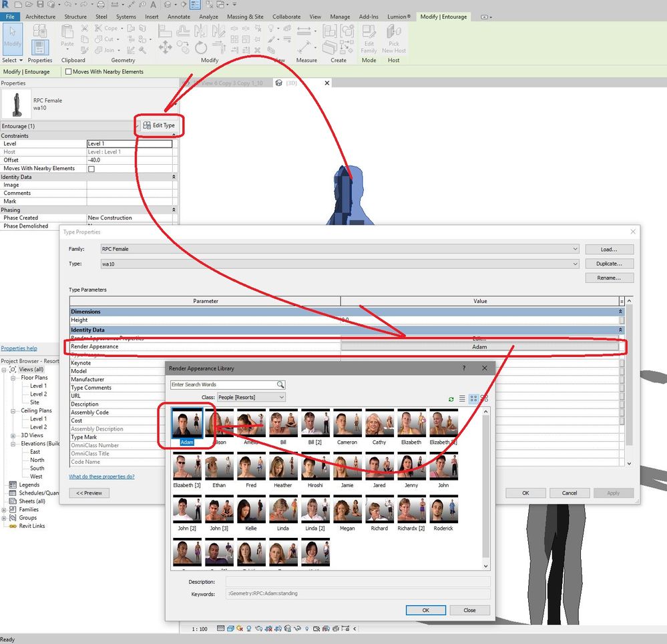Toggle Moves With Nearby Elements in options bar
The height and width of the screenshot is (644, 667).
(69, 72)
